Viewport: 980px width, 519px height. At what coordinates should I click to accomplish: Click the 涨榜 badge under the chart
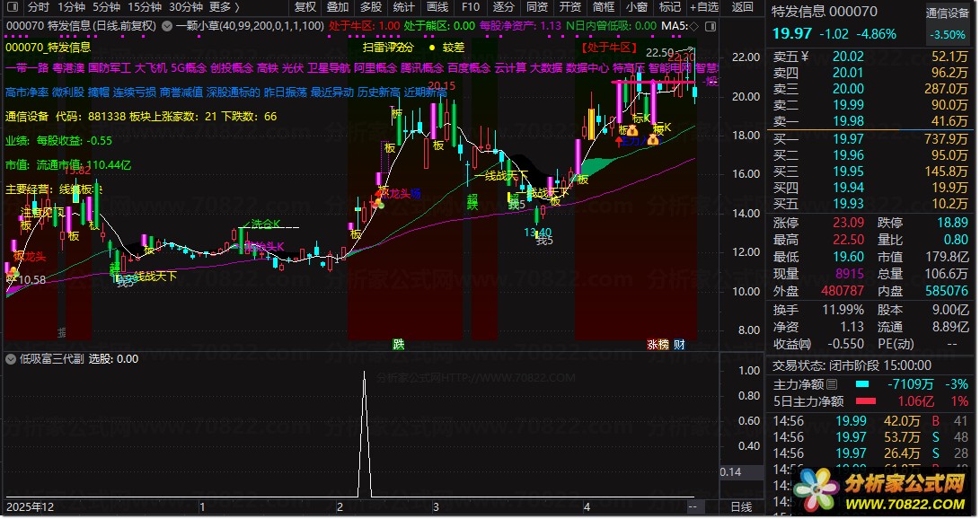click(658, 344)
